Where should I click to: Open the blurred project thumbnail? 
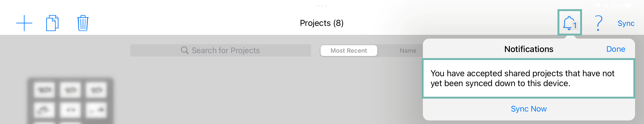pyautogui.click(x=70, y=101)
